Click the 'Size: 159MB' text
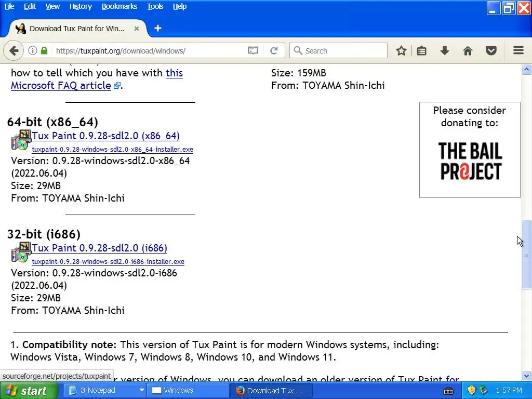The width and height of the screenshot is (532, 399). click(x=298, y=73)
